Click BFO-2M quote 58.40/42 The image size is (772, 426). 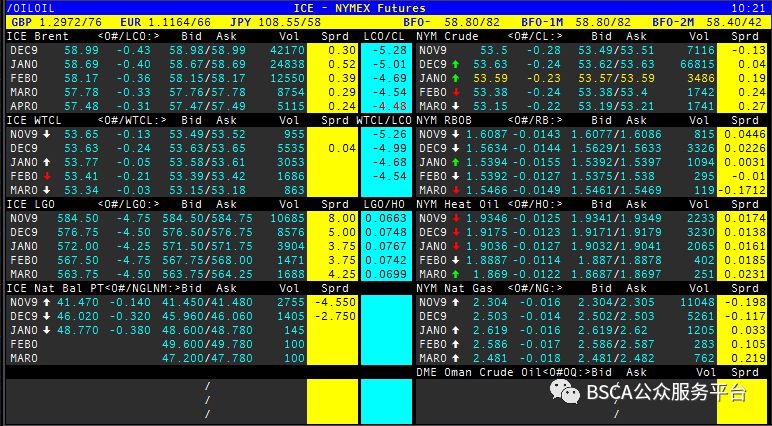click(734, 22)
